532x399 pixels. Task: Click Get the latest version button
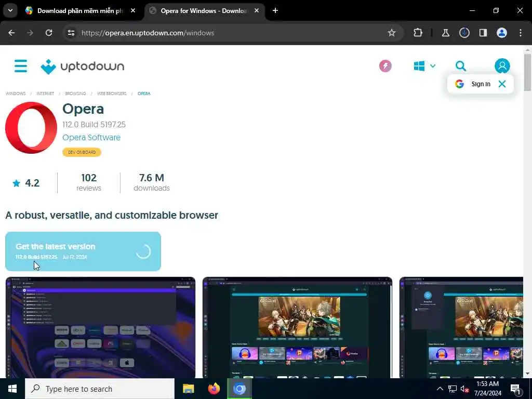83,251
